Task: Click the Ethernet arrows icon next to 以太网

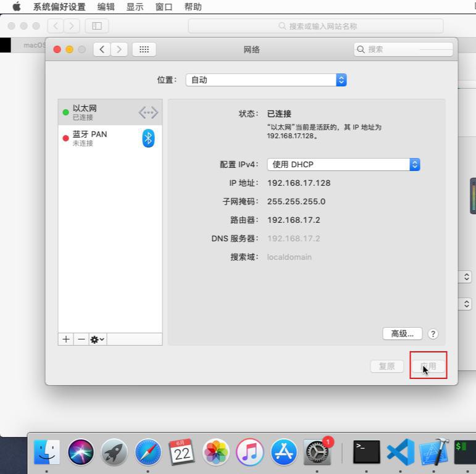Action: (148, 112)
